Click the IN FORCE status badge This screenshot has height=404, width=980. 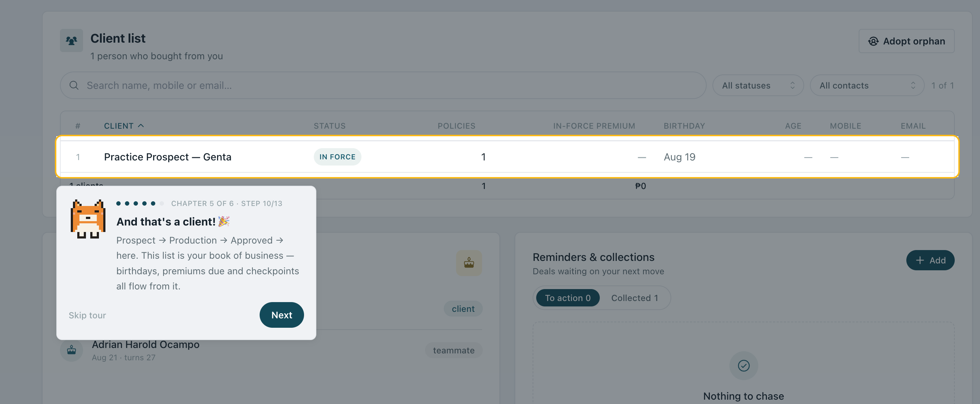(337, 156)
